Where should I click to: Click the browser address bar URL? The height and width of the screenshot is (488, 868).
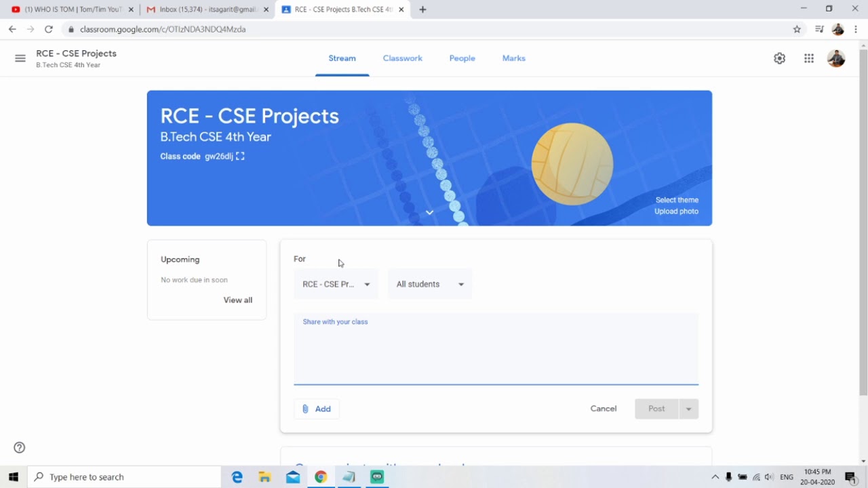pyautogui.click(x=163, y=29)
